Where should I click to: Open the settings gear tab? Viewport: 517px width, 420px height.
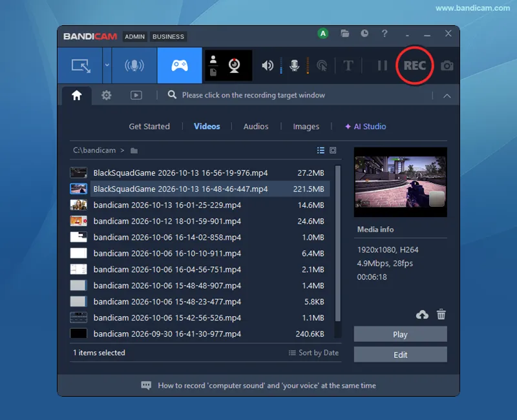tap(106, 95)
